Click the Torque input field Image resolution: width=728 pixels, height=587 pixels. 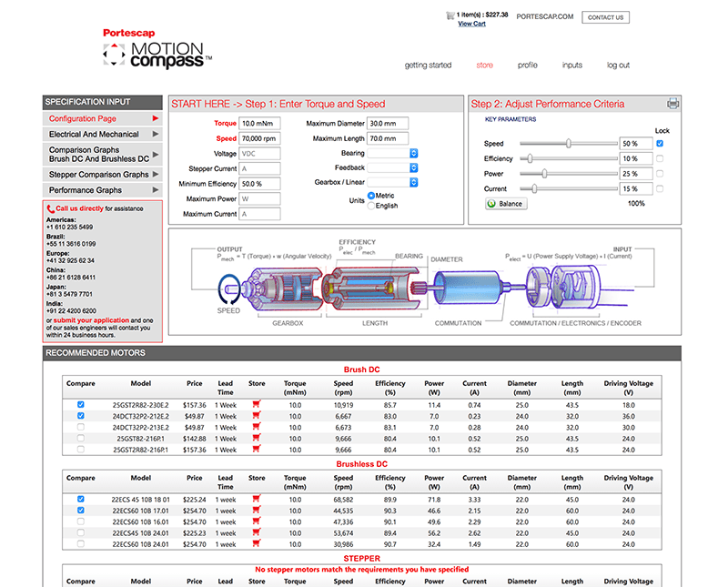click(259, 124)
